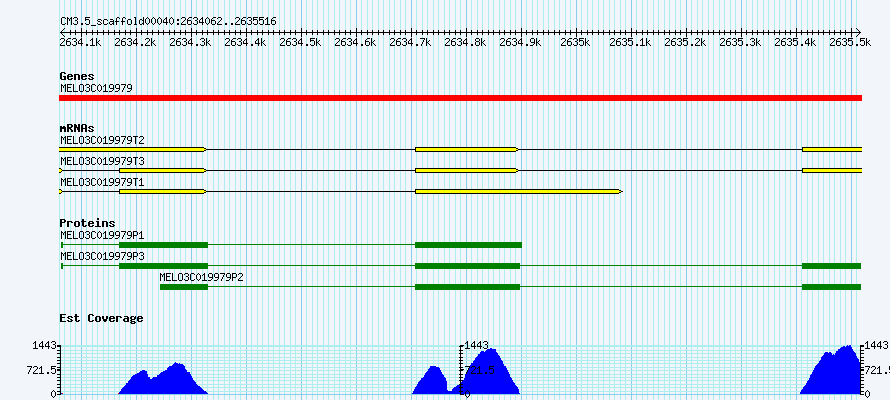Select the Genes track heading
Image resolution: width=890 pixels, height=400 pixels.
[x=77, y=76]
